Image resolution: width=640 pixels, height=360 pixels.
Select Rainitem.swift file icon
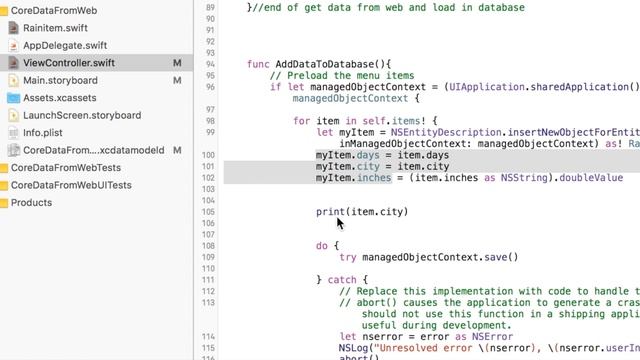[x=13, y=28]
